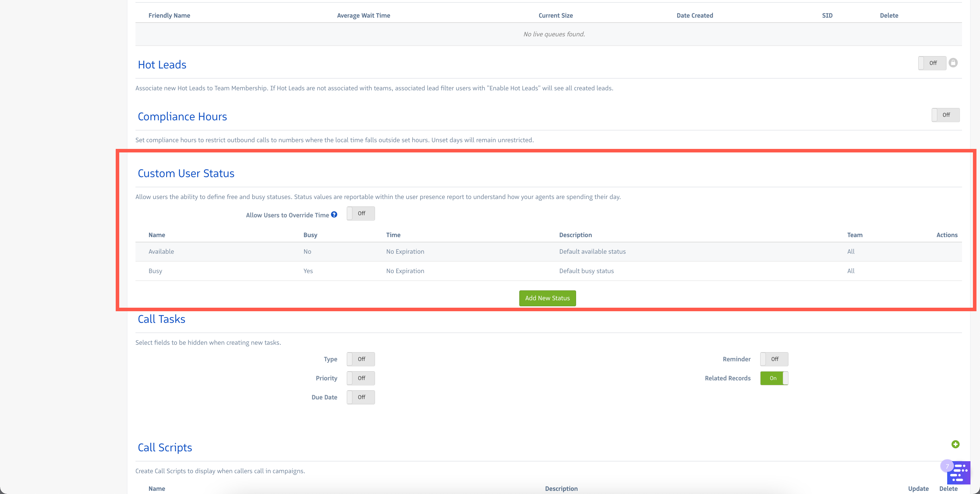This screenshot has height=494, width=980.
Task: Enable the Hot Leads switch
Action: pos(932,63)
